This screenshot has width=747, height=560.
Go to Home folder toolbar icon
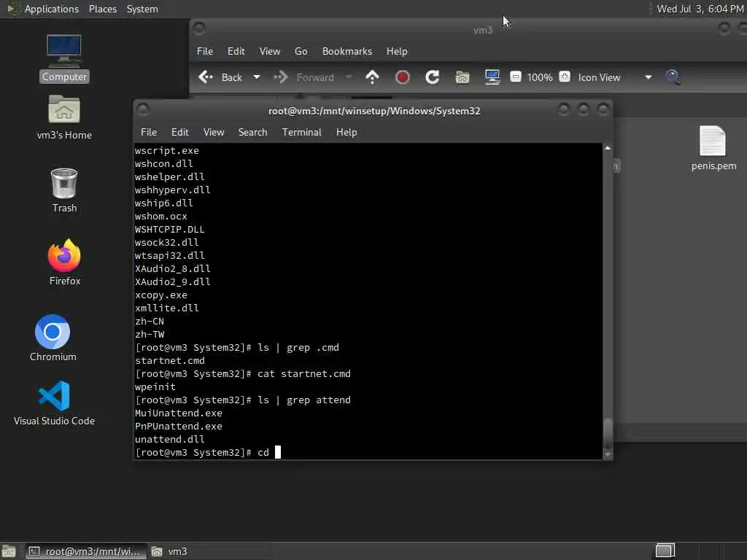point(462,77)
